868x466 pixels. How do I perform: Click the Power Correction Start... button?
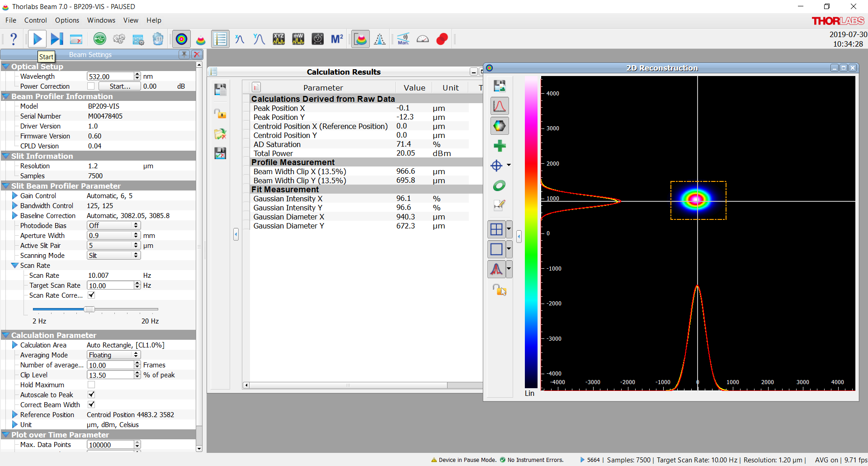tap(120, 86)
